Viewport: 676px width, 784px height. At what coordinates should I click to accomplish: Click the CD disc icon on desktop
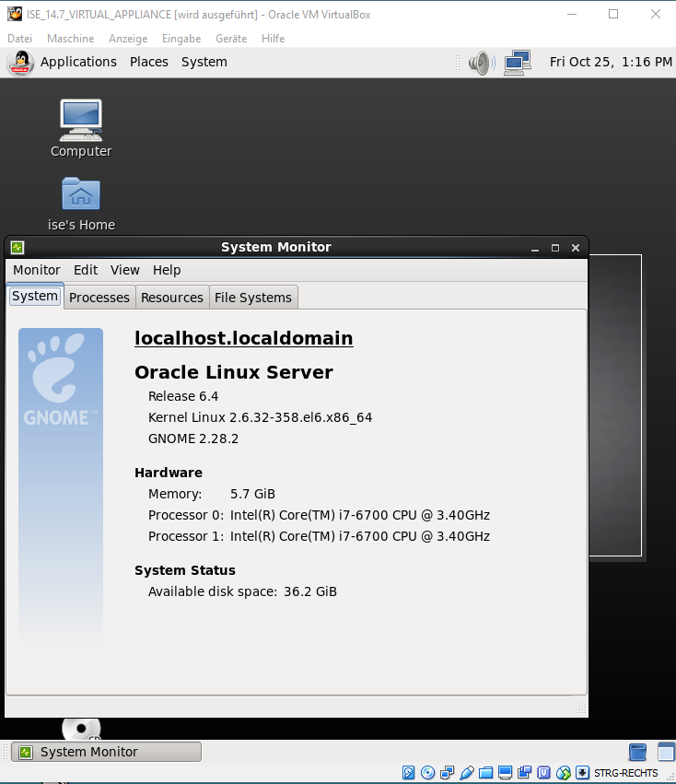click(81, 729)
